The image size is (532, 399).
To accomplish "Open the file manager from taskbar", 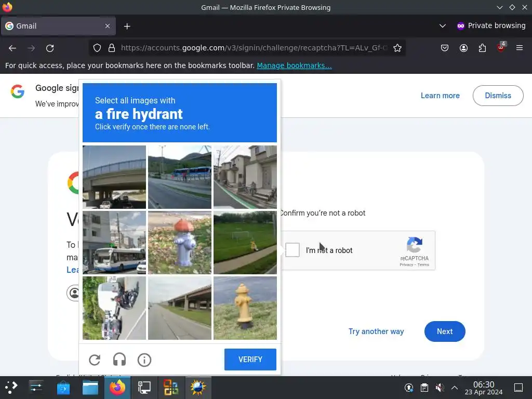I will click(90, 388).
